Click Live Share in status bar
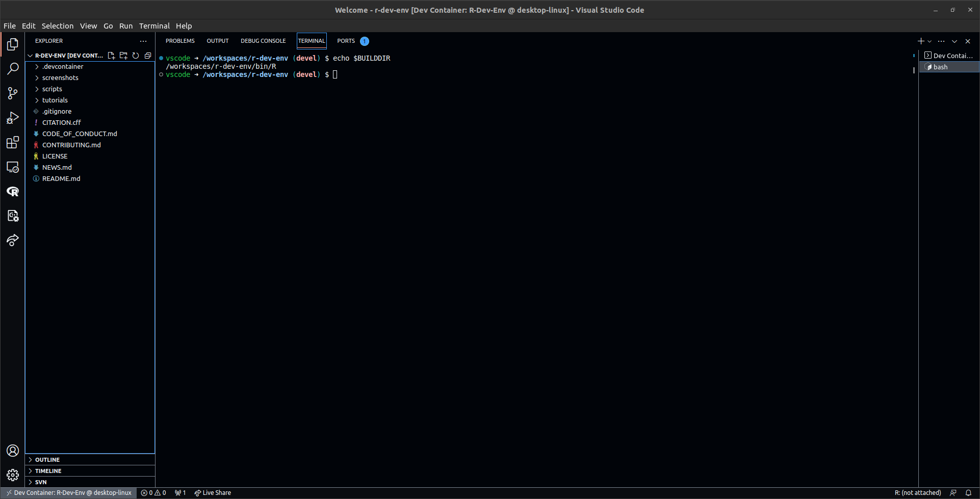The height and width of the screenshot is (499, 980). coord(213,493)
